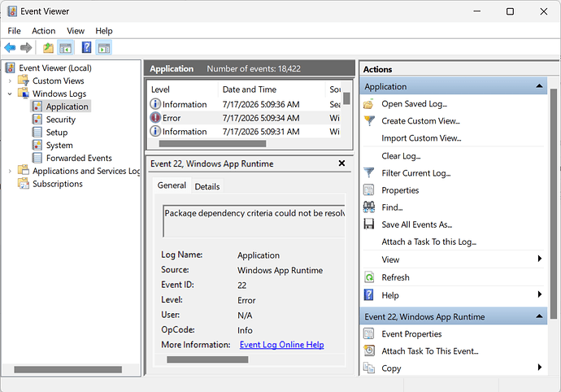Image resolution: width=561 pixels, height=392 pixels.
Task: Select the Application log in tree
Action: coord(67,107)
